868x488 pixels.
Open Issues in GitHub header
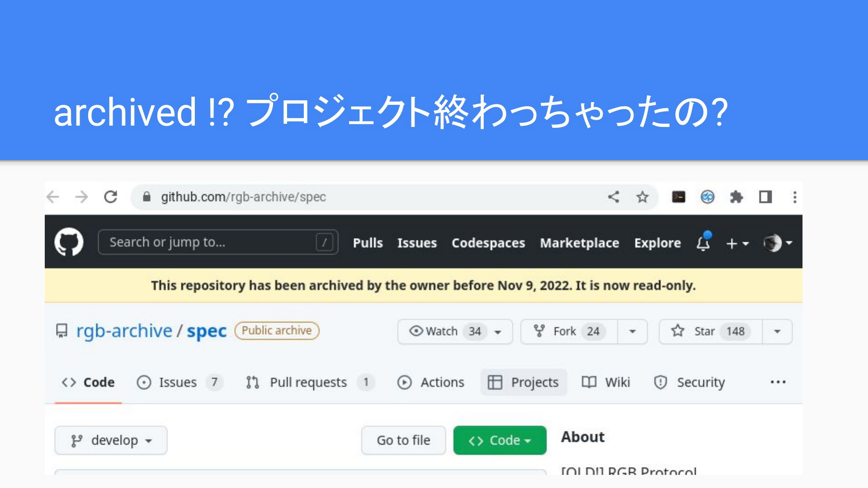point(417,243)
